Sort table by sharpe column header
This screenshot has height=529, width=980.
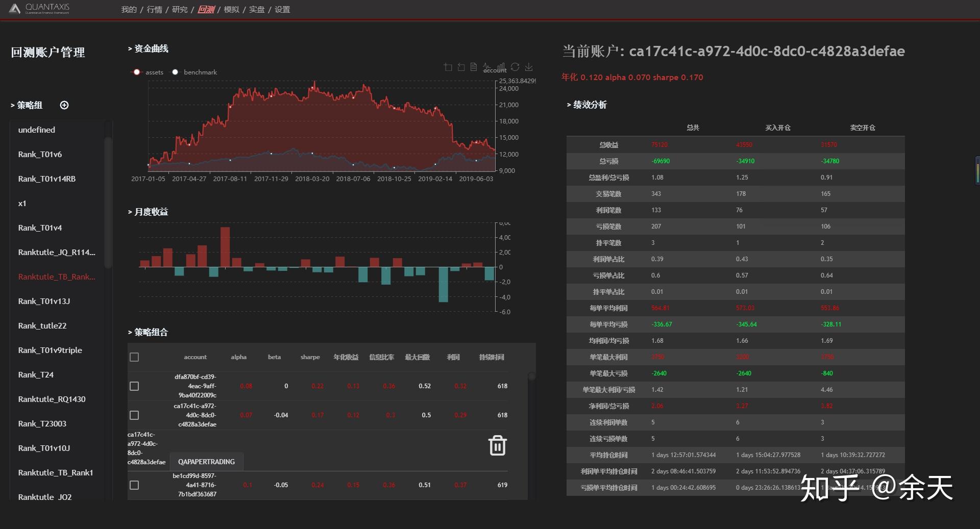[x=310, y=357]
